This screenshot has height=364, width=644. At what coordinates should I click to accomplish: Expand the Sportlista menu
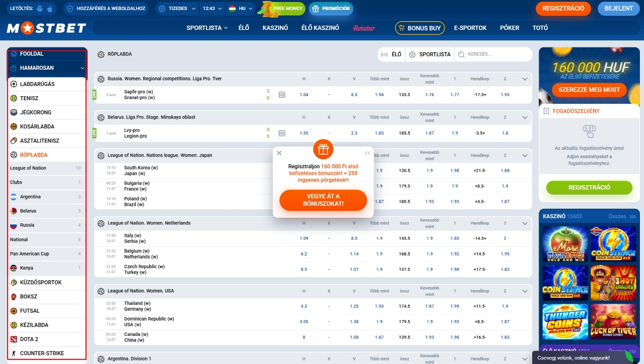click(207, 28)
